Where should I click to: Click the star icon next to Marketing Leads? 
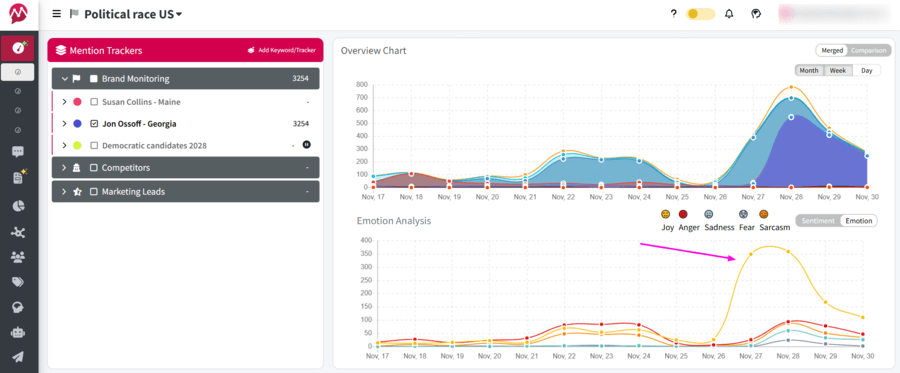(77, 192)
